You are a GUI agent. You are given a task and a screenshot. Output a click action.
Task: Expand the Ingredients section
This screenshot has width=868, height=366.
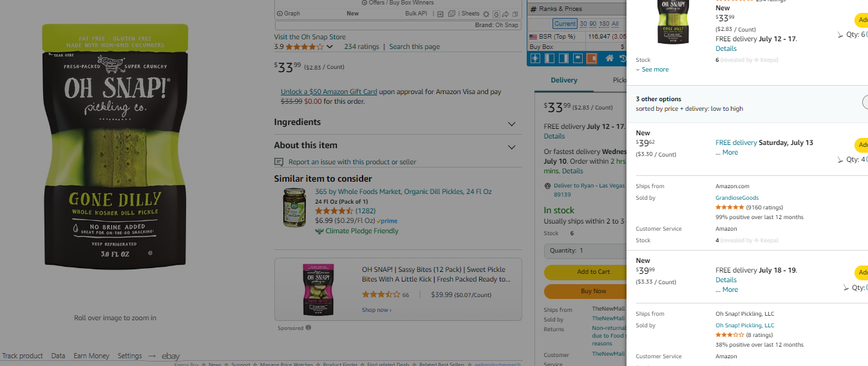point(397,122)
